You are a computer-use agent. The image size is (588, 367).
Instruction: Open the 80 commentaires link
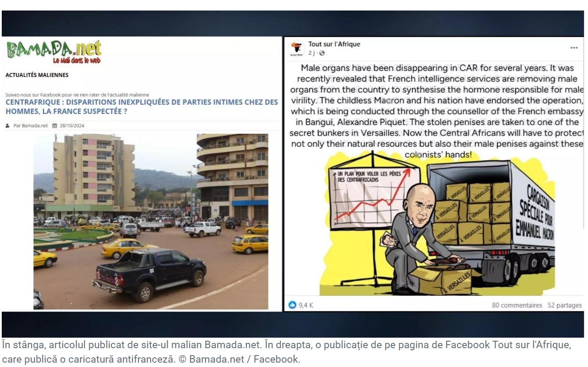(x=517, y=305)
